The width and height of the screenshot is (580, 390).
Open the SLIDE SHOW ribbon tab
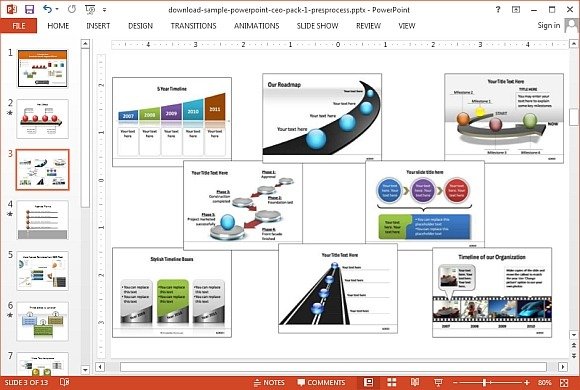coord(317,26)
